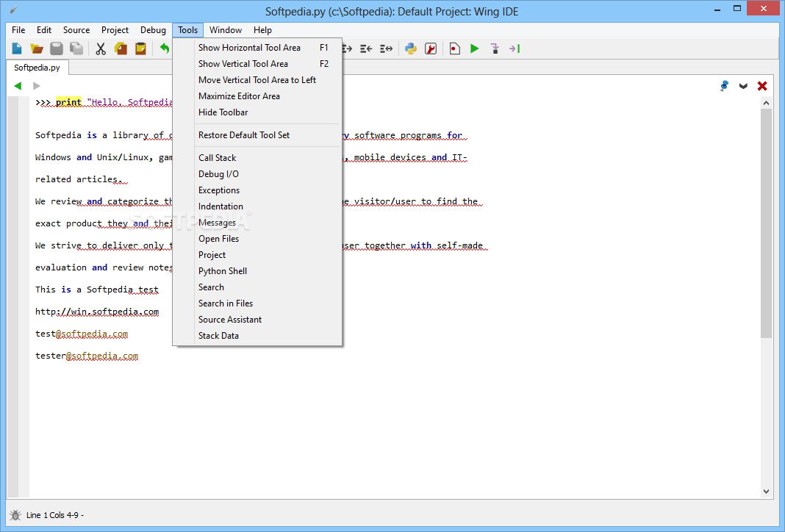785x532 pixels.
Task: Click the bug icon in status bar
Action: (x=15, y=515)
